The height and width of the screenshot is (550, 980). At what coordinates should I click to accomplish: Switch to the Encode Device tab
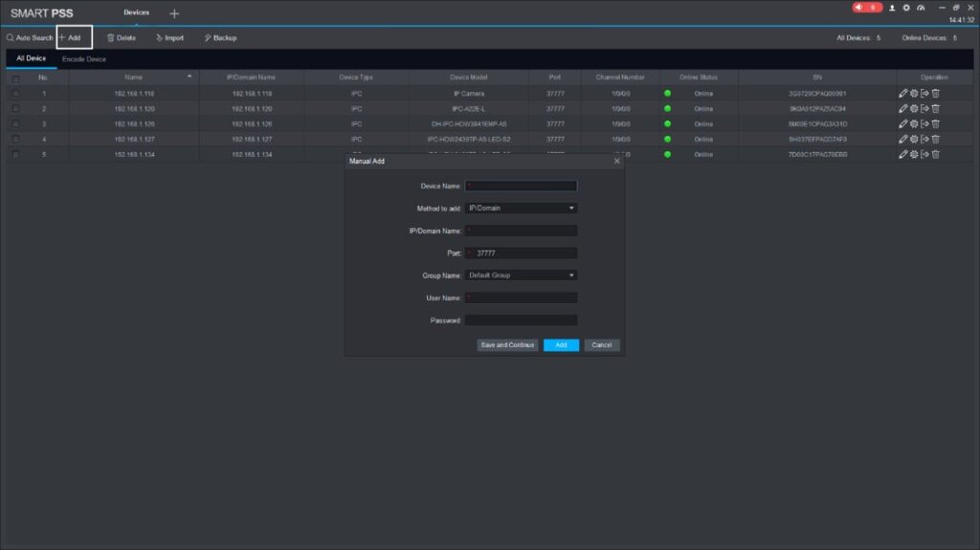[84, 58]
